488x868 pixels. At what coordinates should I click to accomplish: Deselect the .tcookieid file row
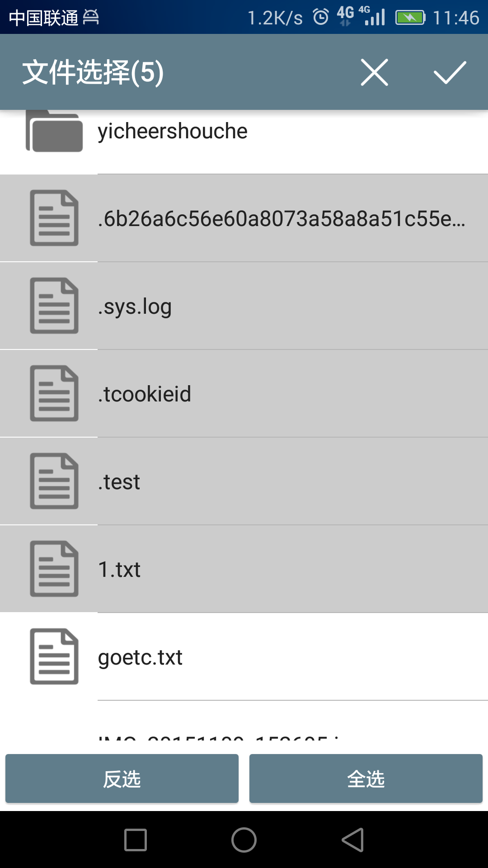pyautogui.click(x=244, y=393)
